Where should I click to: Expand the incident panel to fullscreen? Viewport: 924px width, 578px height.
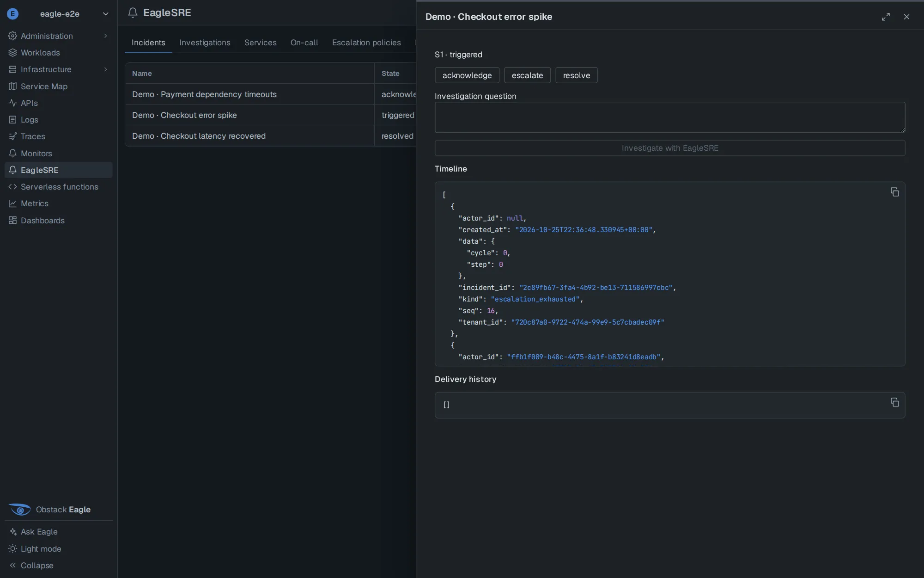click(x=886, y=17)
